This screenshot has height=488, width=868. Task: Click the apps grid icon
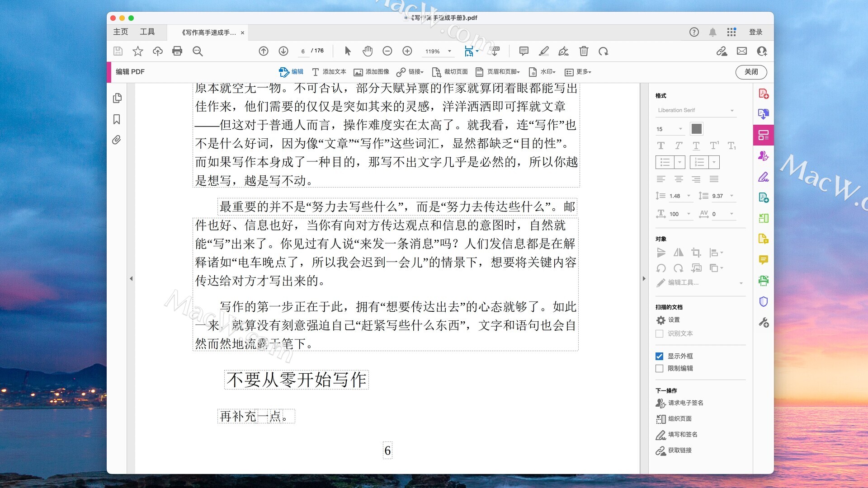coord(731,32)
